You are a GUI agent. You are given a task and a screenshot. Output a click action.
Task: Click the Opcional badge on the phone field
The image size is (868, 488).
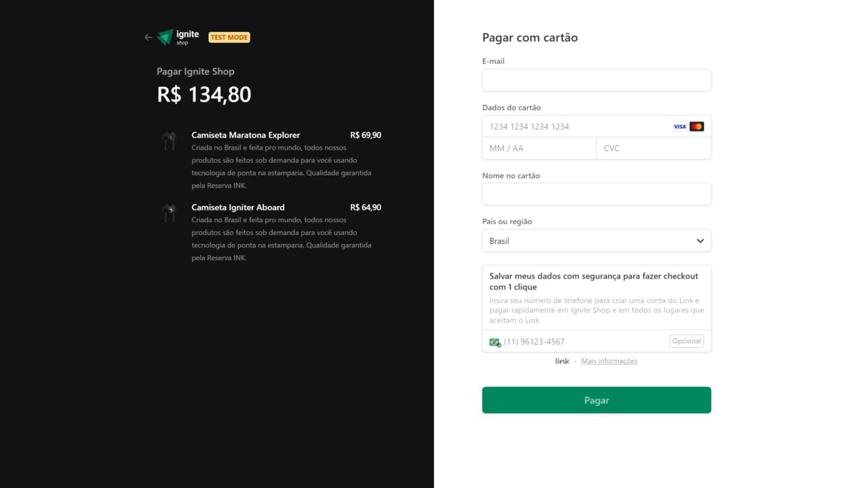(686, 341)
